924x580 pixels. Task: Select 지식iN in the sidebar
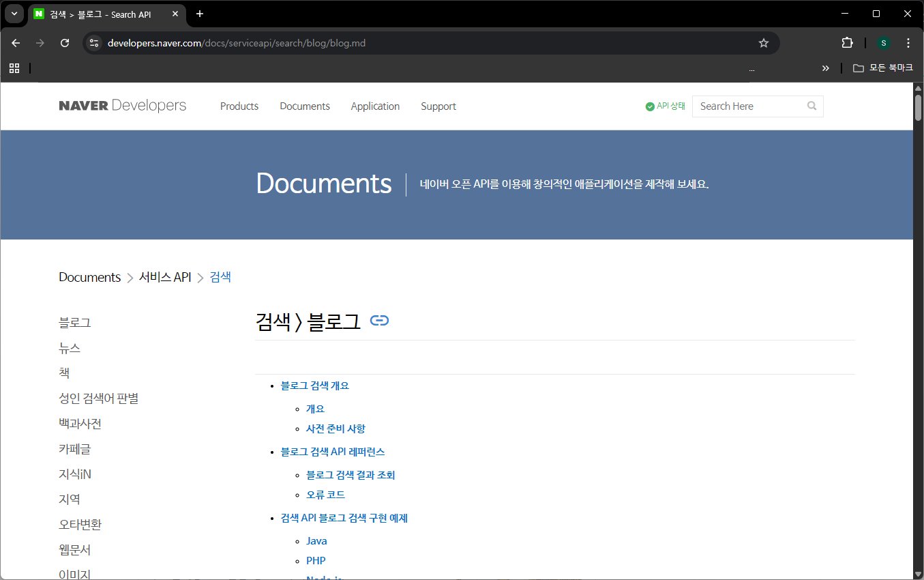coord(75,474)
